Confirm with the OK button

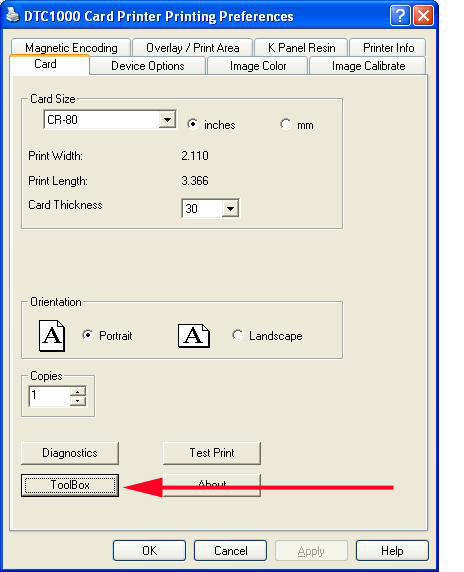coord(149,550)
